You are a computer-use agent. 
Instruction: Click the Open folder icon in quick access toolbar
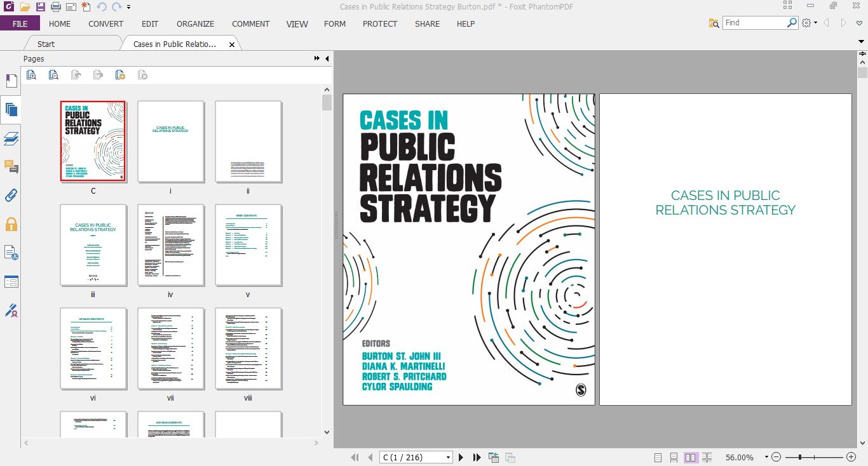point(25,7)
